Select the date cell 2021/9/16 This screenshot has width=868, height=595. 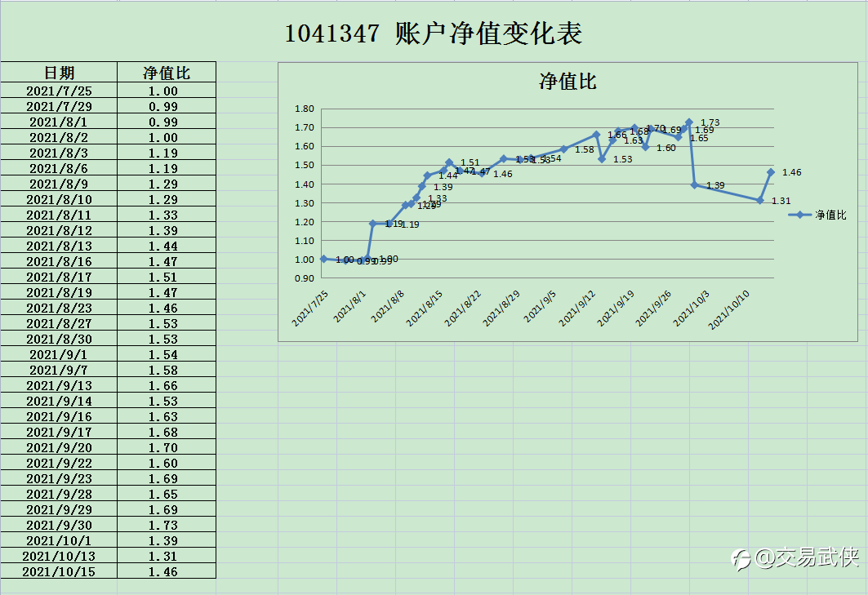(x=59, y=416)
